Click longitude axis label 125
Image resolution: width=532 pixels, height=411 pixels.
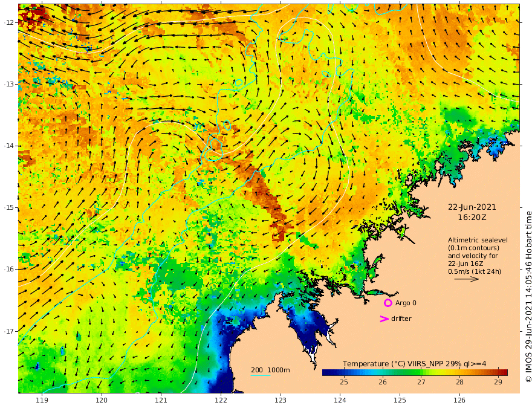coord(400,401)
